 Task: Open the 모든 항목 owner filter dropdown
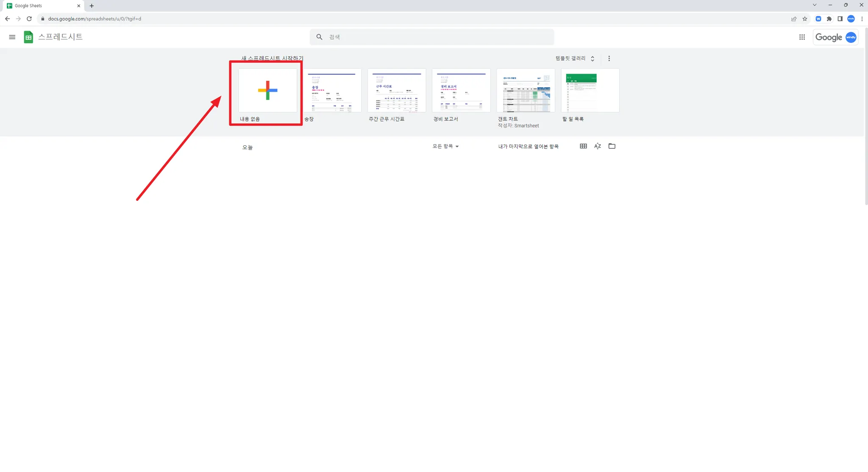[x=445, y=146]
